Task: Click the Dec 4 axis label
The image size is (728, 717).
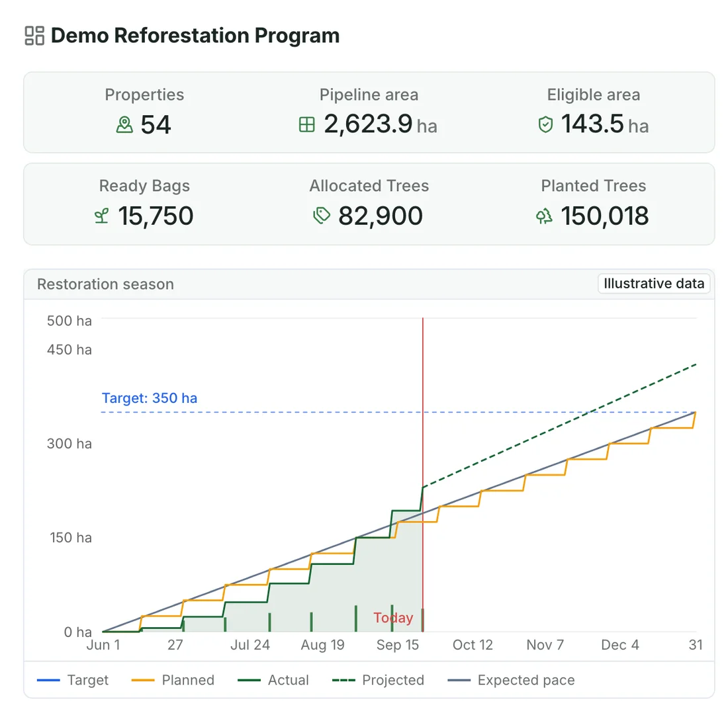Action: [620, 645]
